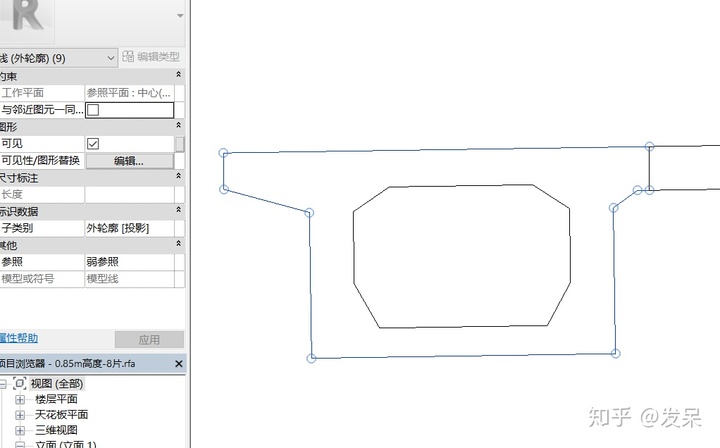Image resolution: width=720 pixels, height=448 pixels.
Task: Click the Revit application logo
Action: coord(27,16)
